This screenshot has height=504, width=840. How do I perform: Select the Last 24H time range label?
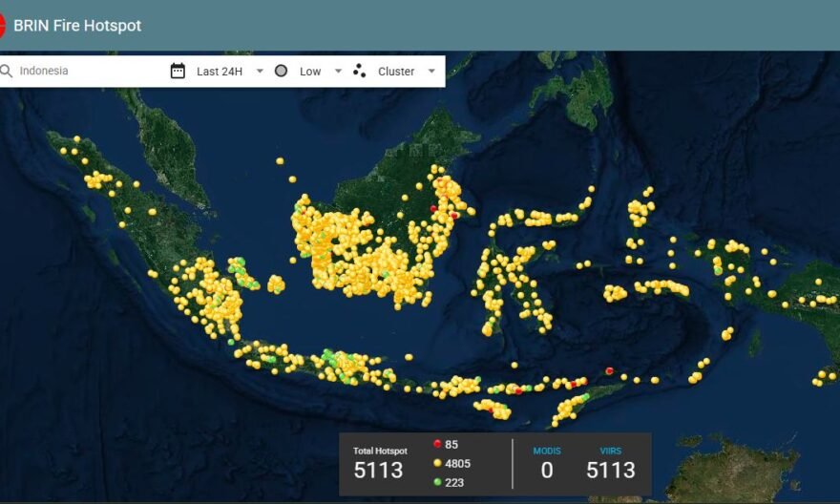(x=220, y=72)
